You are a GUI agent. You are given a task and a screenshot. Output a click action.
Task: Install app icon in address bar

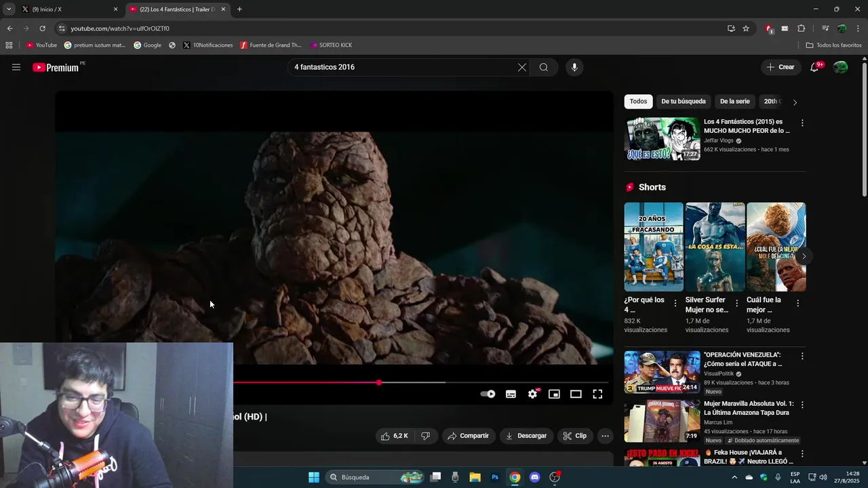point(731,28)
